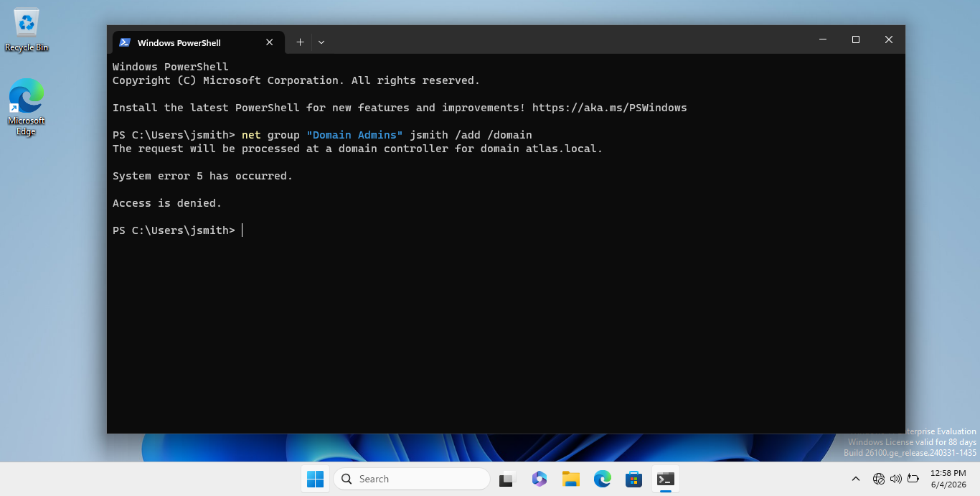
Task: Launch Microsoft 365 Copilot from taskbar
Action: (540, 479)
